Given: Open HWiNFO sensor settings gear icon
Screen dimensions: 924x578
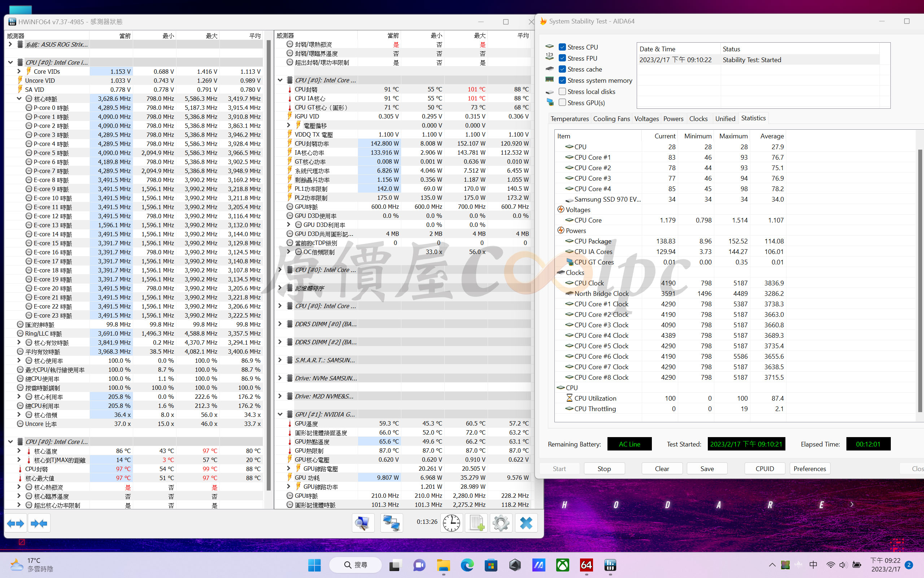Looking at the screenshot, I should 501,523.
